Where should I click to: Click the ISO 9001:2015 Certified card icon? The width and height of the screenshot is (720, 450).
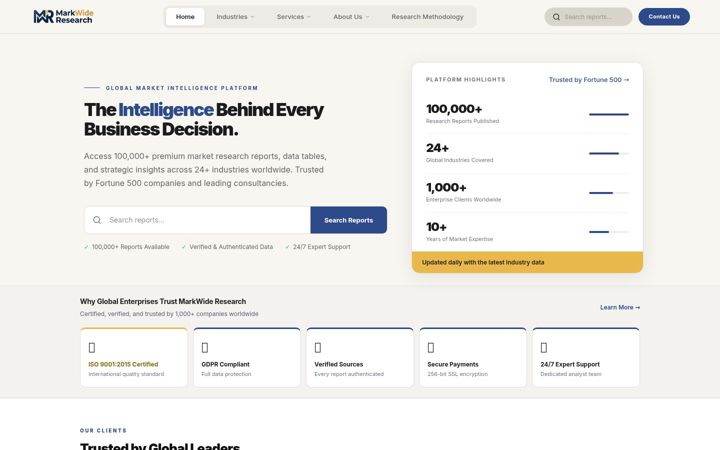(x=92, y=348)
